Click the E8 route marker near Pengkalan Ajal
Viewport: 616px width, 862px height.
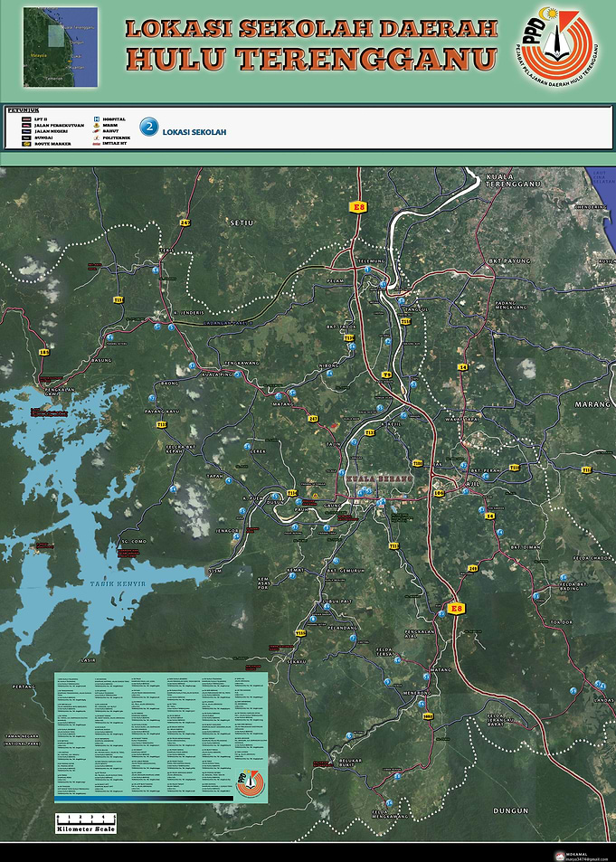point(456,608)
